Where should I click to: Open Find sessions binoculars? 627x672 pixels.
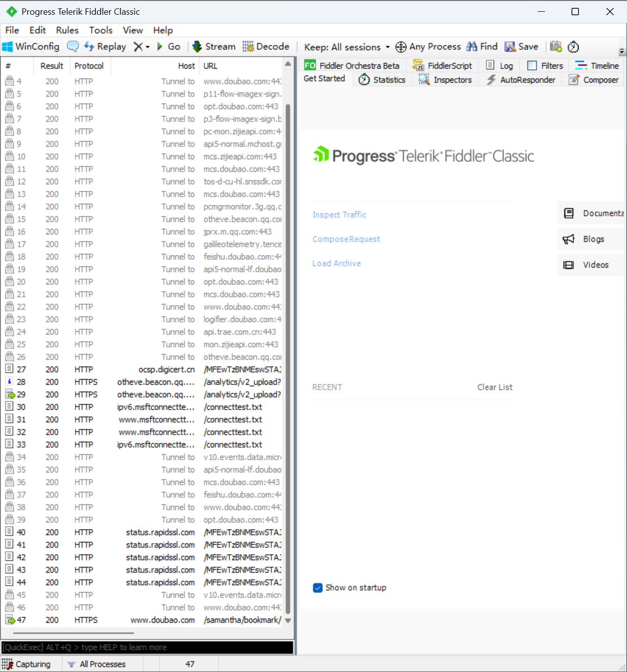pyautogui.click(x=482, y=47)
